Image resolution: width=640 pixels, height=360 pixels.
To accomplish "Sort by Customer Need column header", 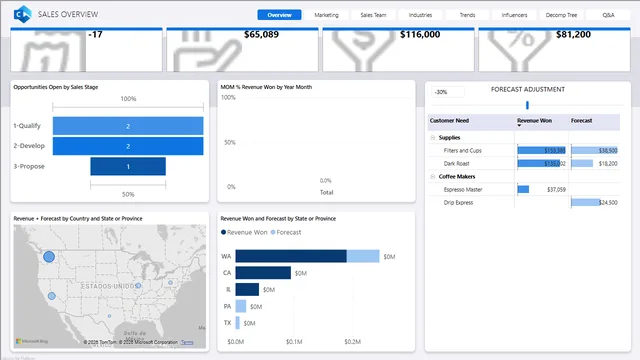I will tap(449, 121).
